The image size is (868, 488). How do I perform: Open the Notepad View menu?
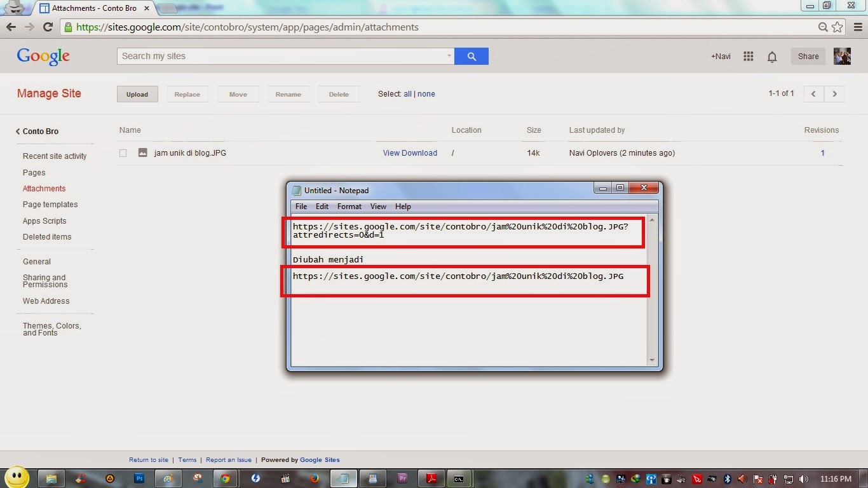[x=378, y=207]
